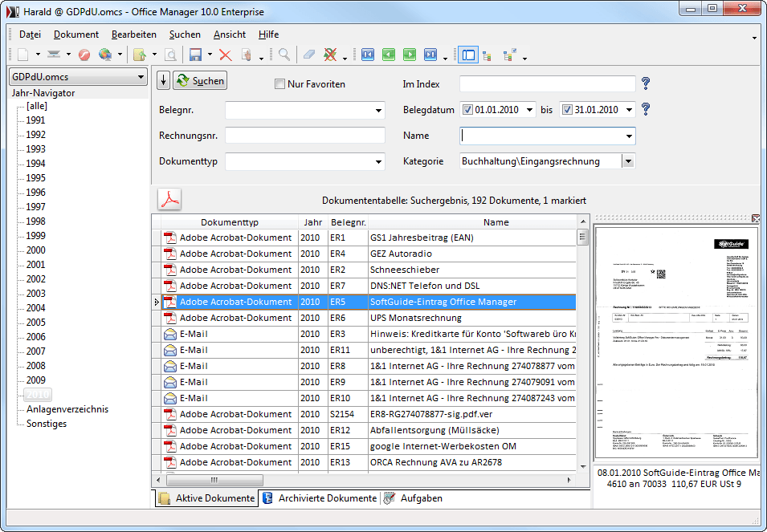This screenshot has width=767, height=532.
Task: Jump to the last record
Action: point(430,55)
